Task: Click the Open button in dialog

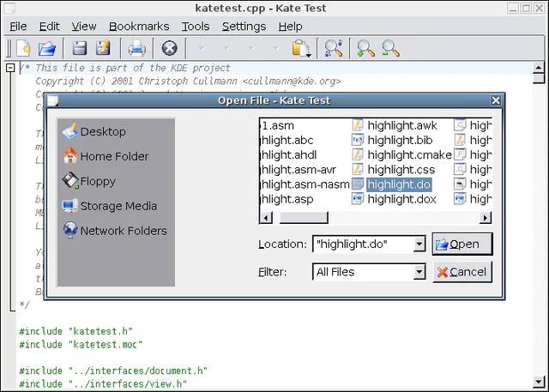Action: point(462,244)
